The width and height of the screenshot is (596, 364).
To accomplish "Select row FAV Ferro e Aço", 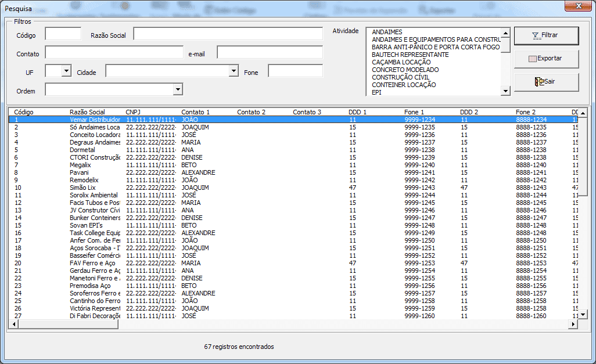I will click(293, 264).
